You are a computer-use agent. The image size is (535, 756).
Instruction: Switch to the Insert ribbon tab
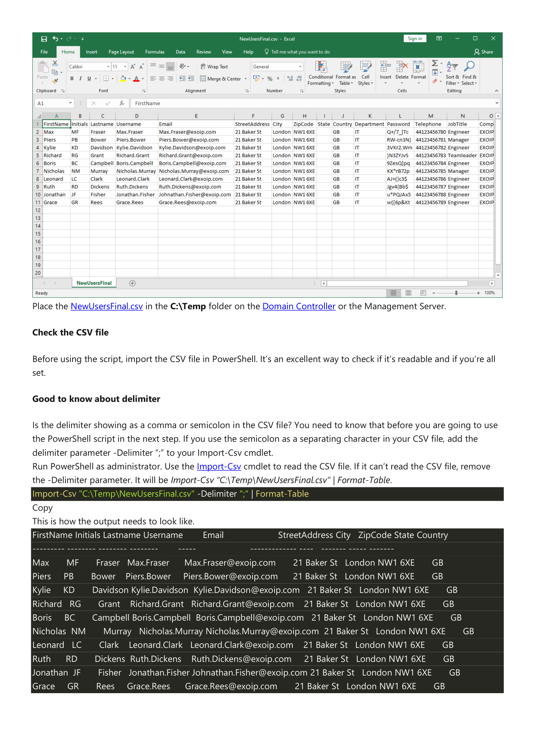(91, 52)
